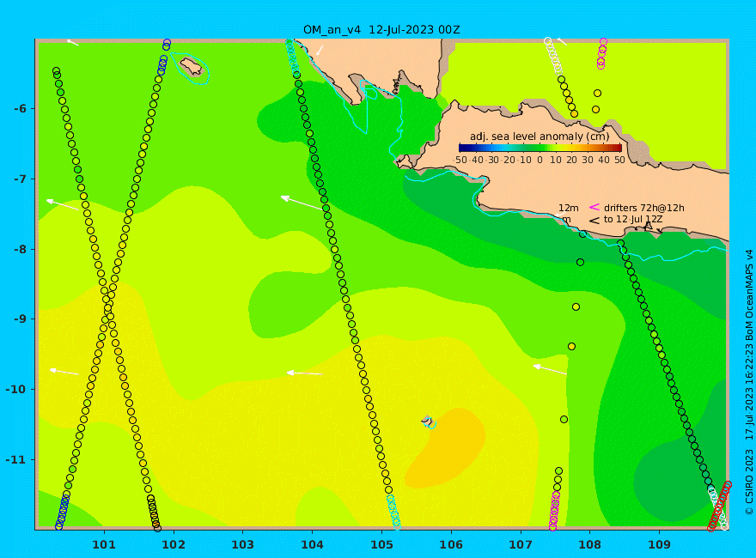Click longitude axis label "109"
The height and width of the screenshot is (558, 756).
click(659, 545)
